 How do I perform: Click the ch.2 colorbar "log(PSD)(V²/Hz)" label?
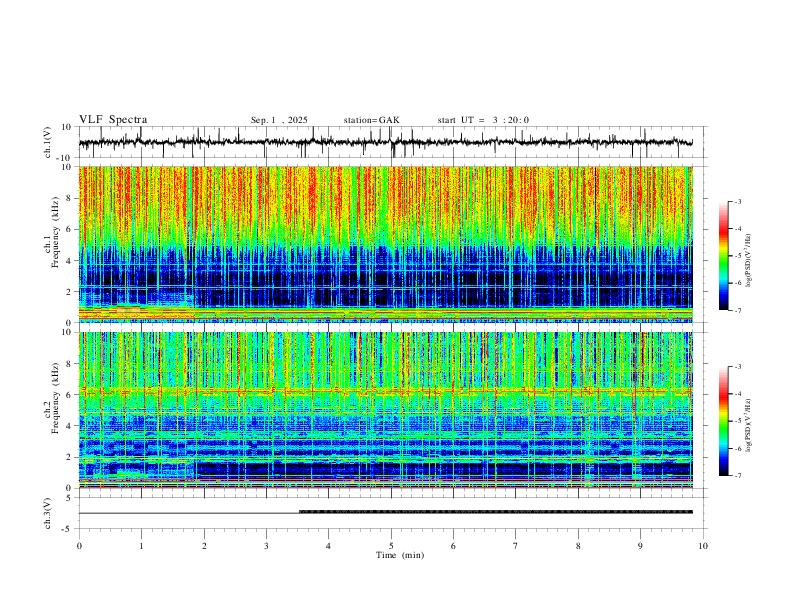click(x=749, y=425)
